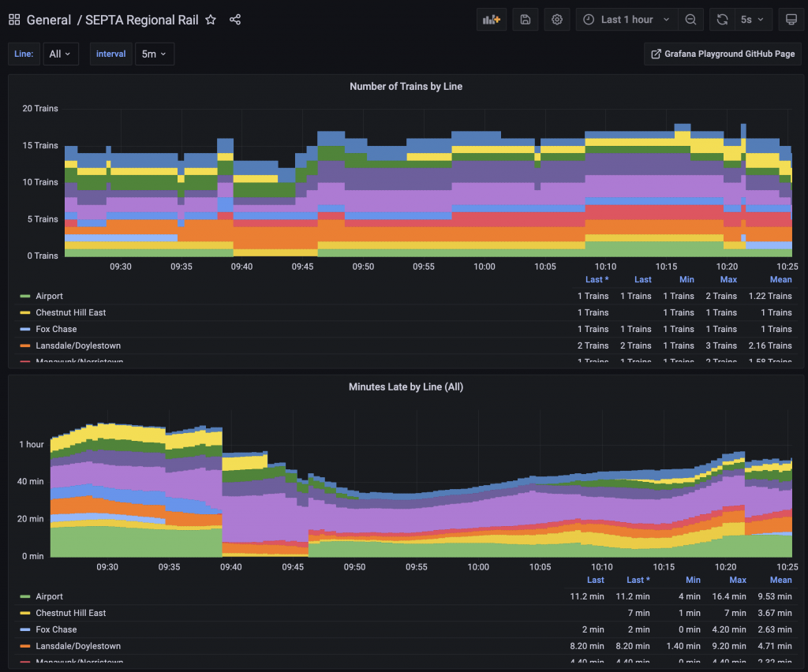Viewport: 808px width, 672px height.
Task: Star the SEPTA Regional Rail dashboard
Action: pyautogui.click(x=210, y=20)
